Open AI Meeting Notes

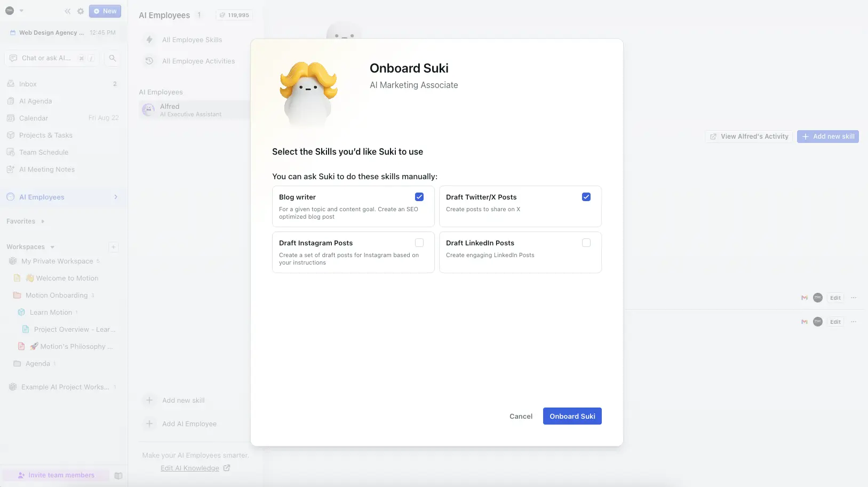click(47, 169)
